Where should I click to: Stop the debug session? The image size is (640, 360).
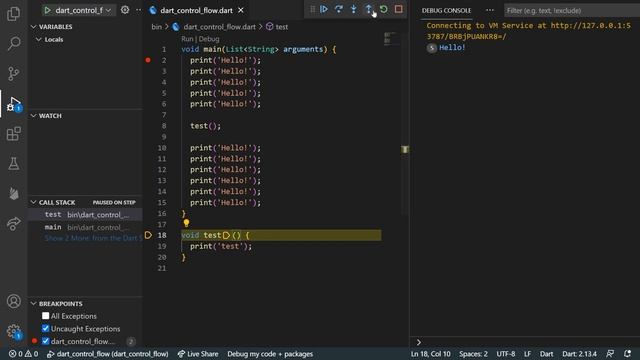click(398, 9)
